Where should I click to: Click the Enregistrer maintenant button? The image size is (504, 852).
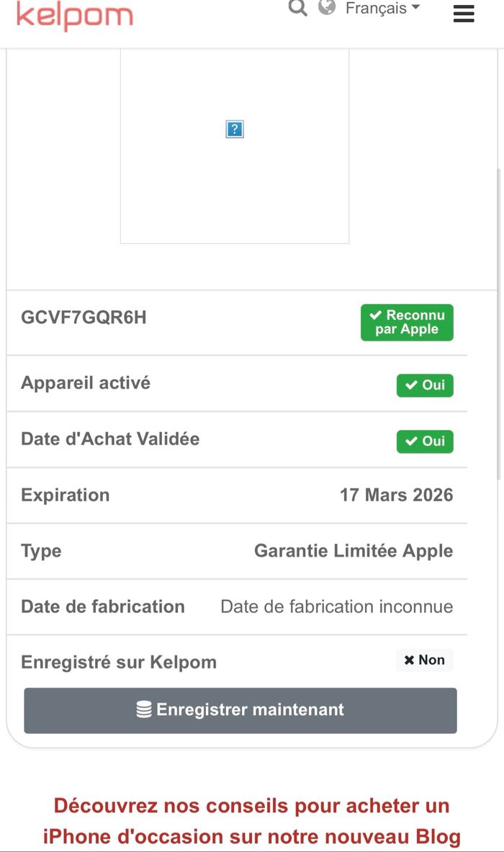240,710
